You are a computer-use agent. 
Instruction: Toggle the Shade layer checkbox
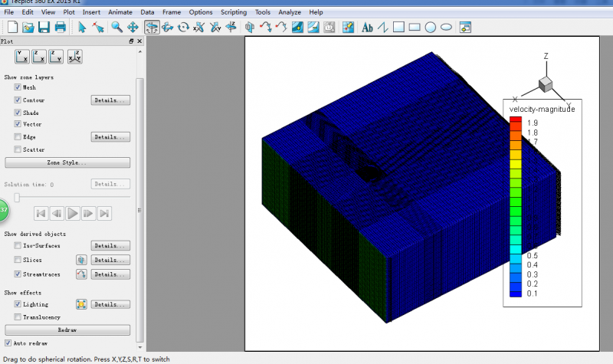[x=18, y=113]
